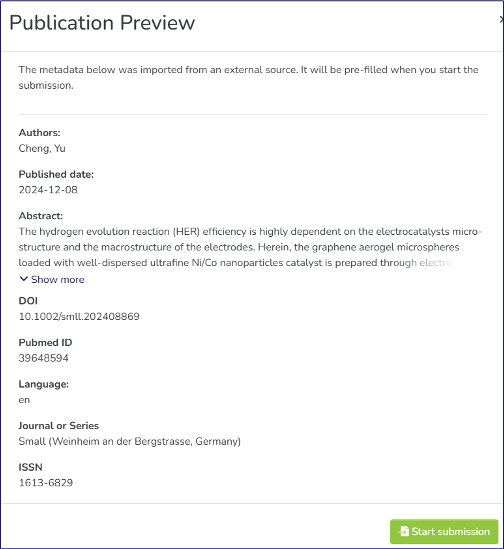Expand abstract with Show more

tap(52, 279)
